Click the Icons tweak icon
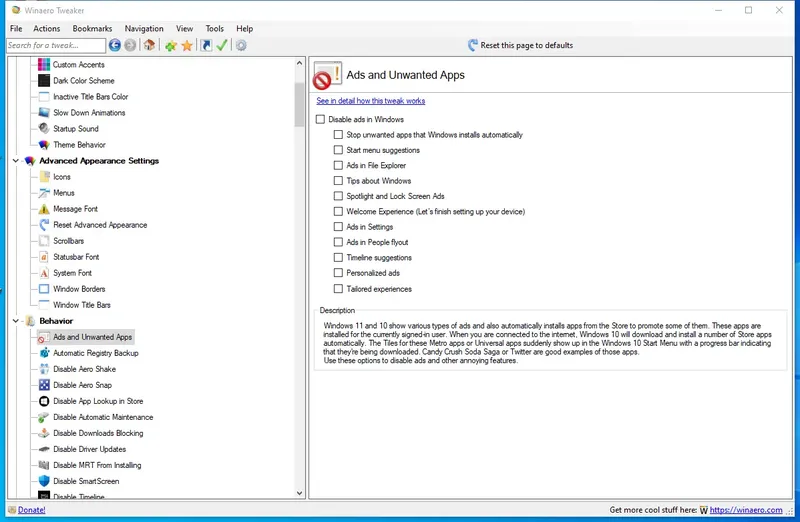This screenshot has height=522, width=800. click(44, 177)
